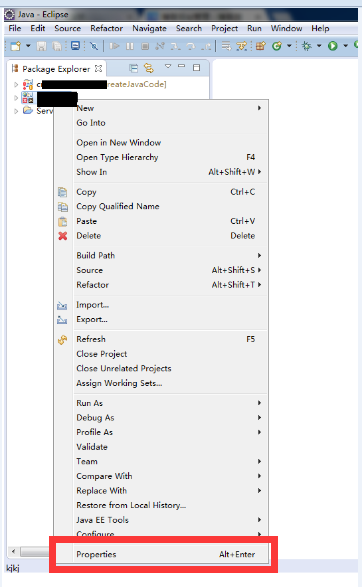Toggle Link with Editor icon

pyautogui.click(x=149, y=68)
